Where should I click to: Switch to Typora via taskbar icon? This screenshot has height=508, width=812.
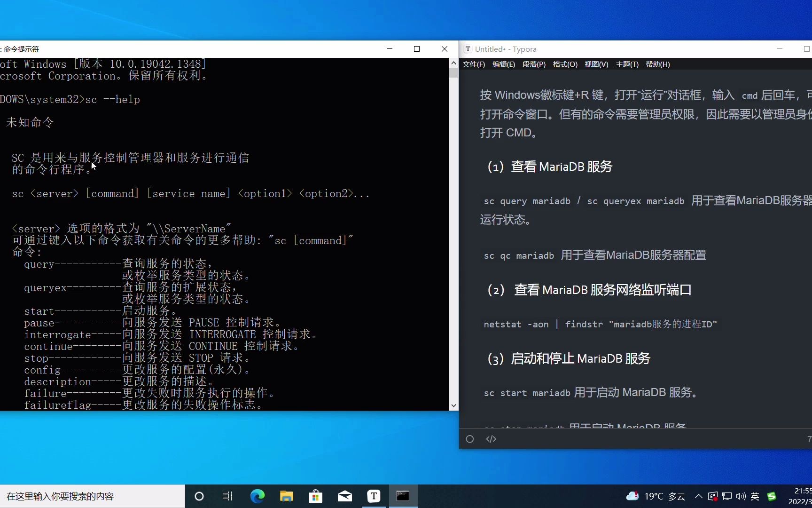[374, 496]
